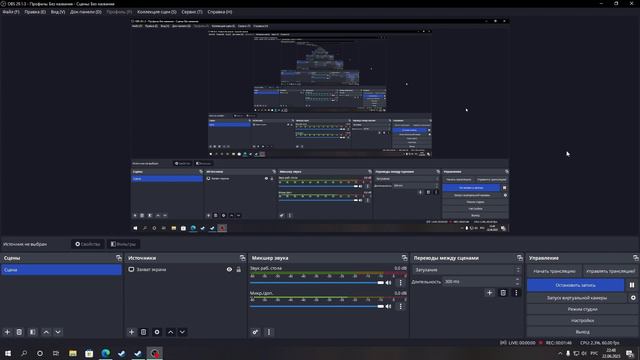Open scene filters icon in Сцены toolbar
This screenshot has width=640, height=360.
tap(33, 332)
